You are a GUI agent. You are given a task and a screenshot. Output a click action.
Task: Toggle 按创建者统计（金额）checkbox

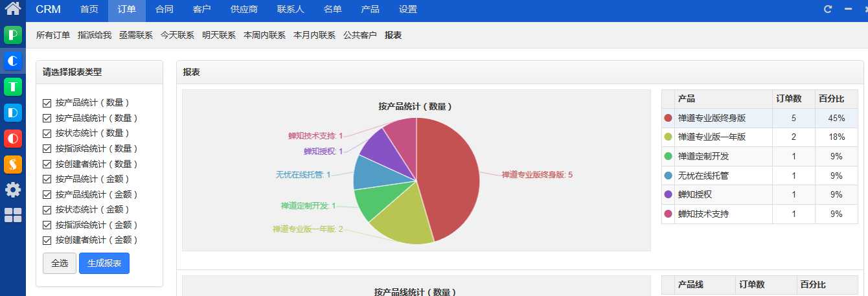(47, 240)
